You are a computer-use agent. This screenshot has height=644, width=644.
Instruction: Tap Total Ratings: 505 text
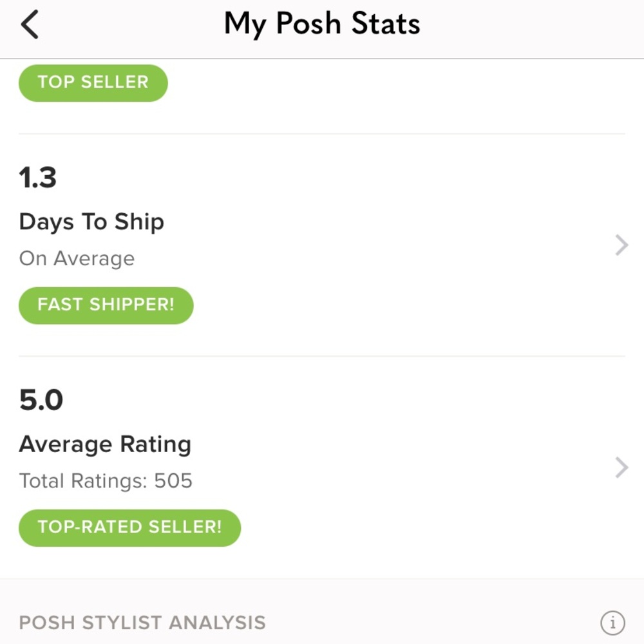106,481
